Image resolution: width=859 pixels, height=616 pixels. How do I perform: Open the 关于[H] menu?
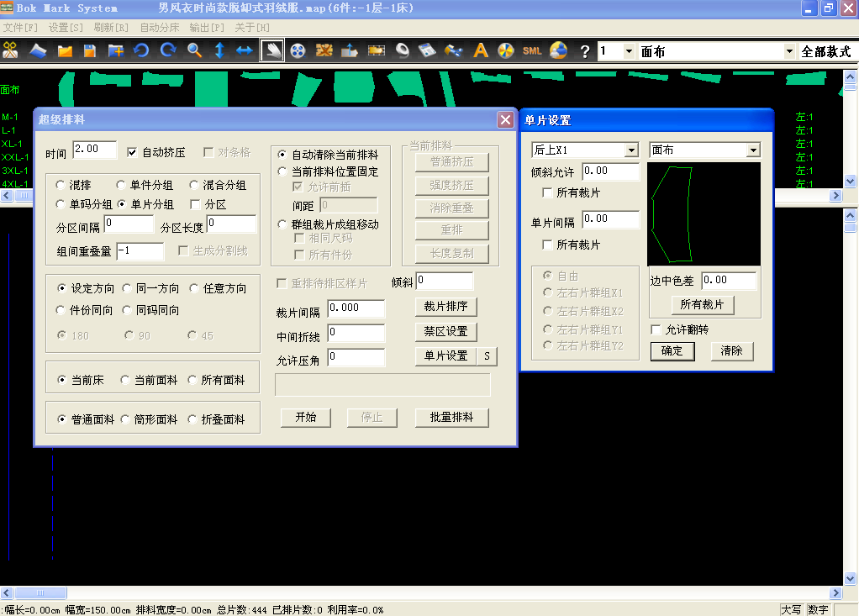(x=252, y=28)
